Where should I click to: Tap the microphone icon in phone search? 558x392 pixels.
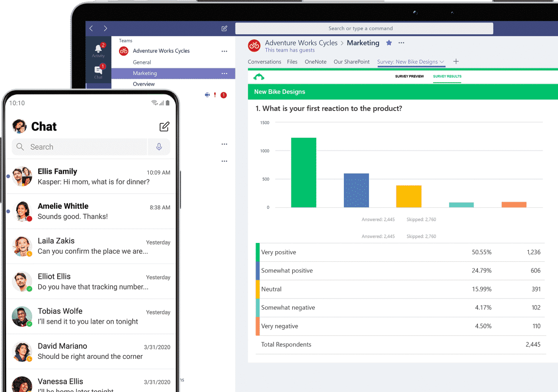[159, 147]
